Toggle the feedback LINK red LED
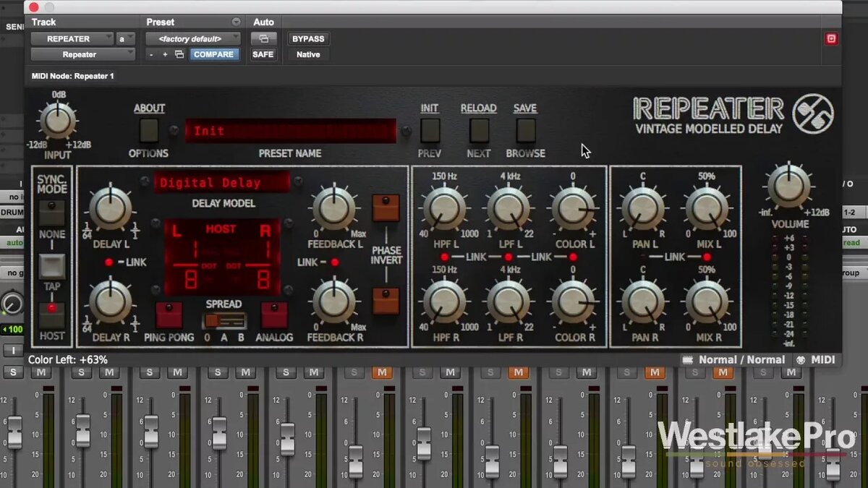 click(335, 262)
